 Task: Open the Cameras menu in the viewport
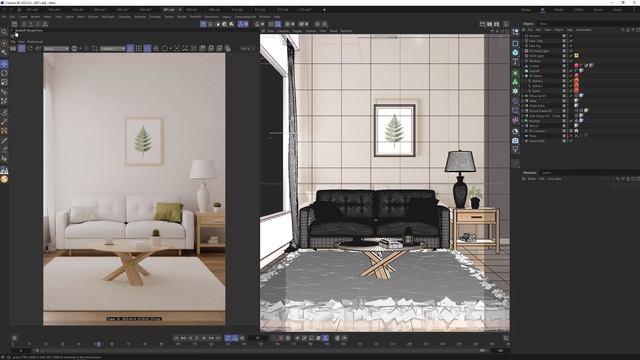click(283, 31)
